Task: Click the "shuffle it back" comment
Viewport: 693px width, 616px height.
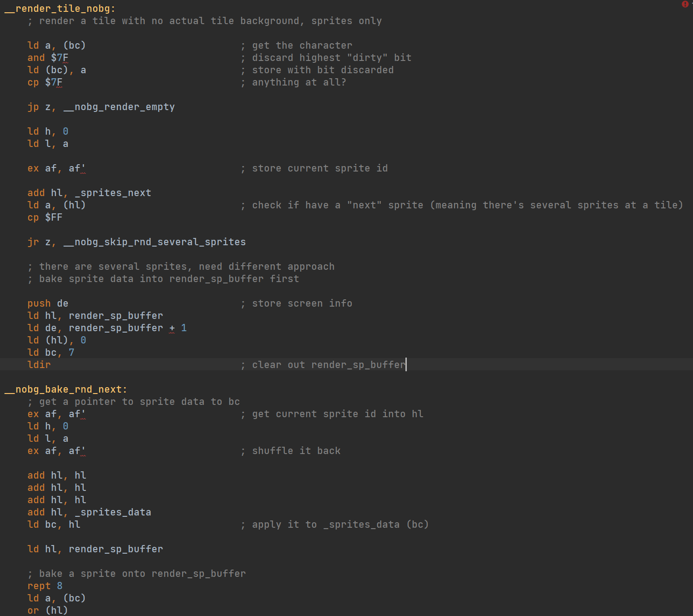Action: click(x=296, y=451)
